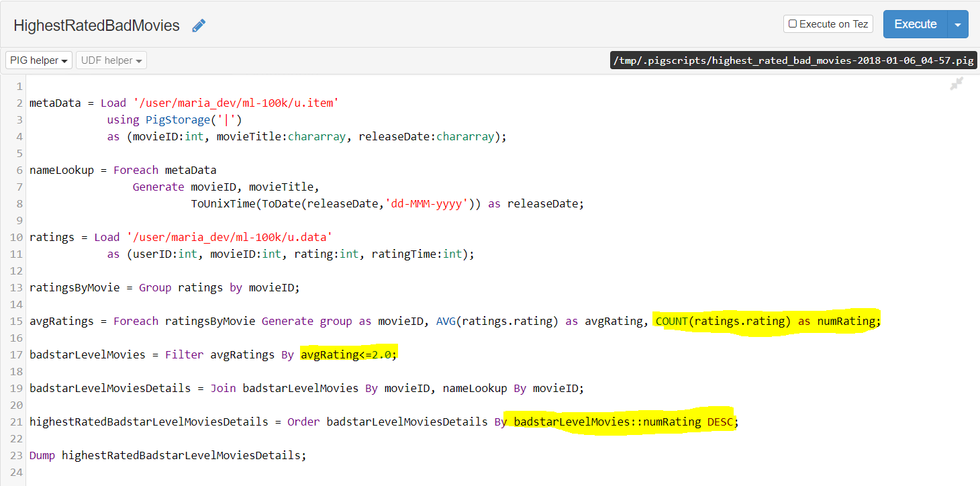The image size is (980, 486).
Task: Click the empty line 24 in editor
Action: click(497, 472)
